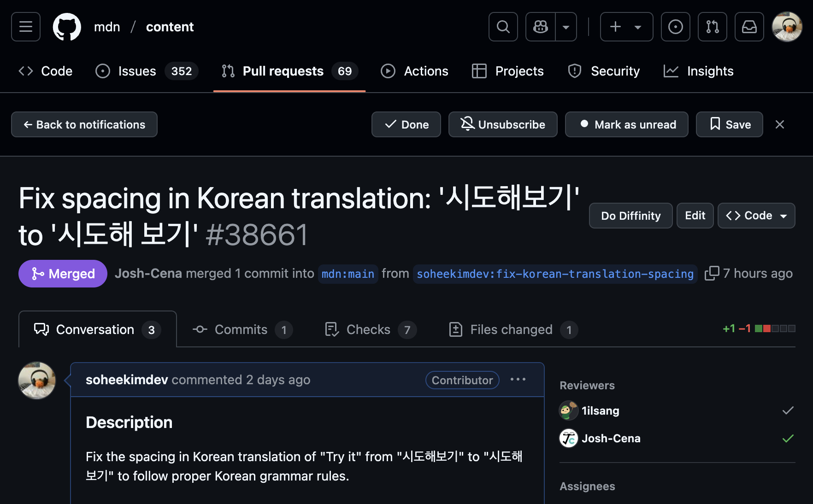Open the mdn organization link

click(x=107, y=27)
